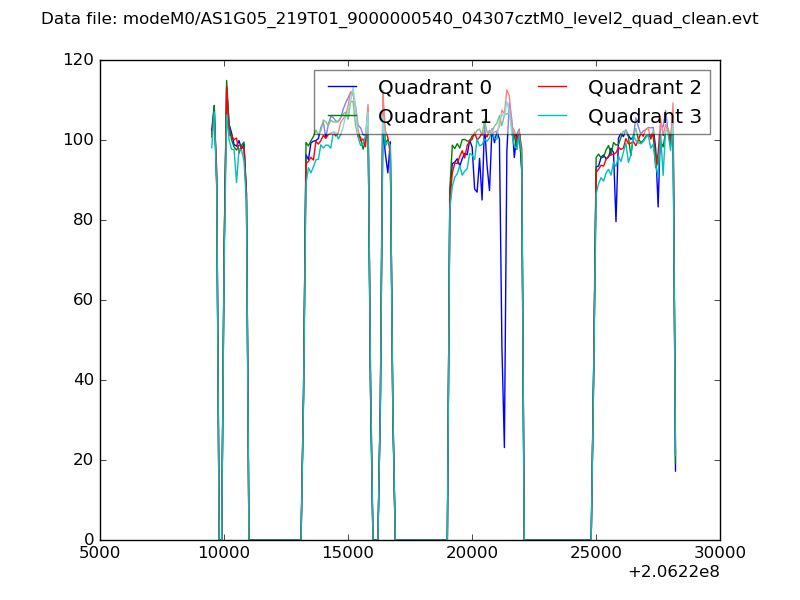Click the deep blue dip bottom near 21000

tap(504, 446)
